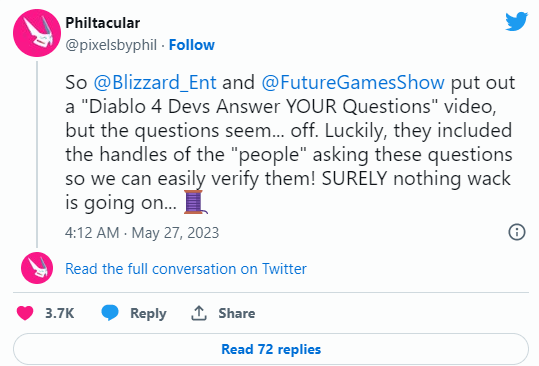Open the @FutureGamesShow mention
Image resolution: width=539 pixels, height=366 pixels.
353,82
